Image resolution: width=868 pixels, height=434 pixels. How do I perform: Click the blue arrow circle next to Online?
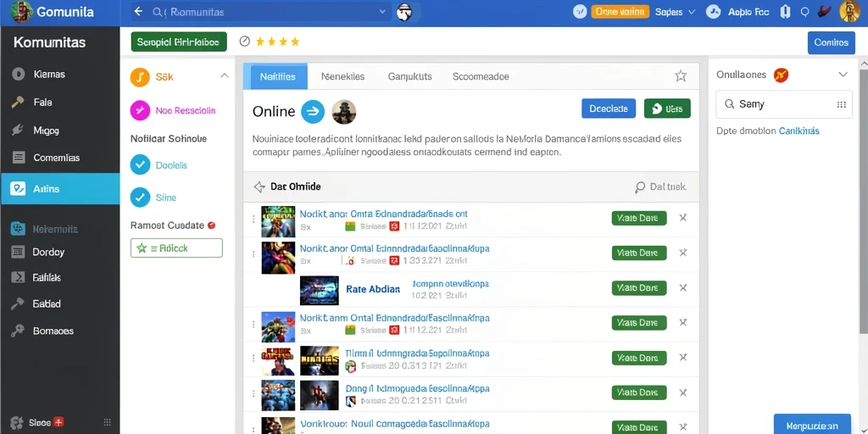[x=313, y=112]
